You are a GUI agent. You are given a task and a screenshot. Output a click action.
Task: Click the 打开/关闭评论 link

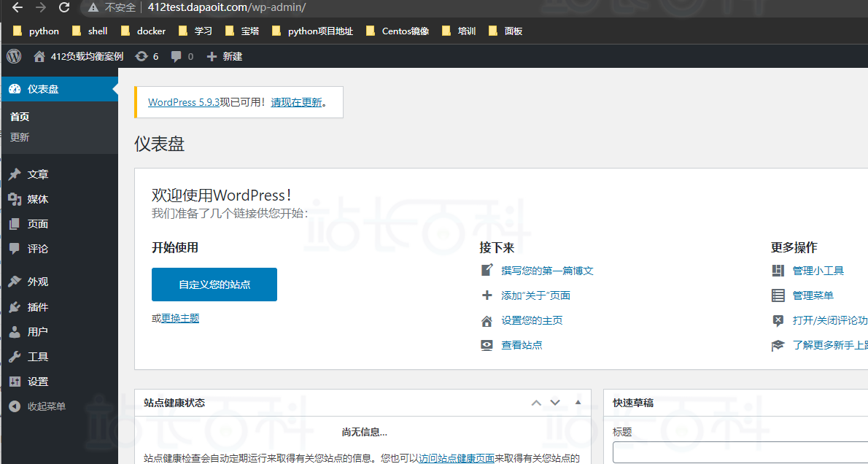(x=830, y=320)
